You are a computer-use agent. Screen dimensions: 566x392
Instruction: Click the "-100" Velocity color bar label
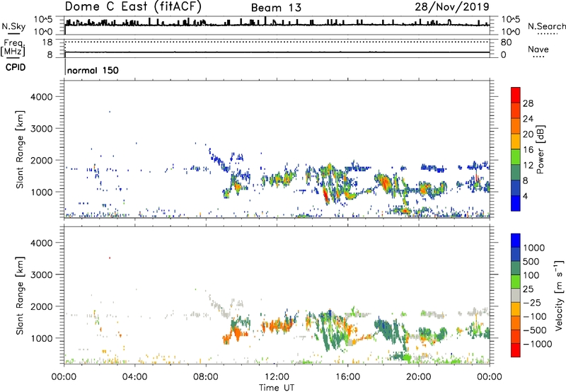536,316
